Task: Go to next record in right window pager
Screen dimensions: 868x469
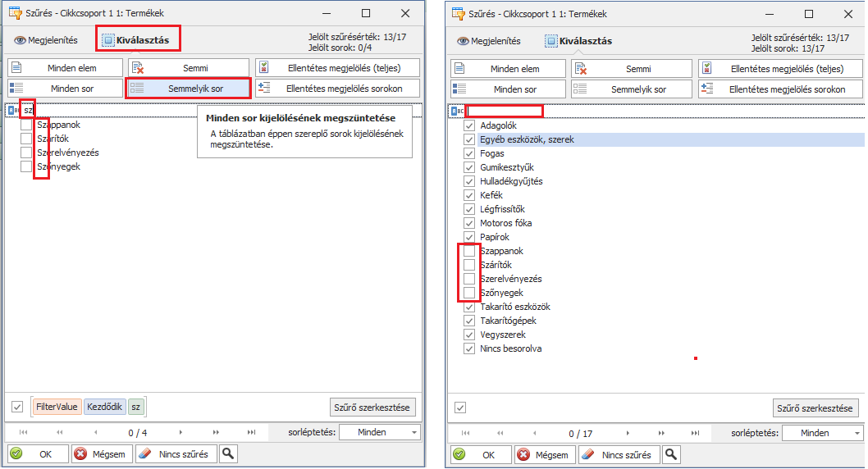Action: [x=627, y=433]
